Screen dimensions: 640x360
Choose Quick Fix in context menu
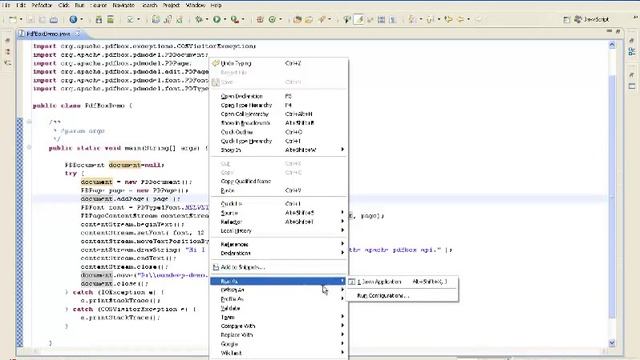pyautogui.click(x=279, y=204)
